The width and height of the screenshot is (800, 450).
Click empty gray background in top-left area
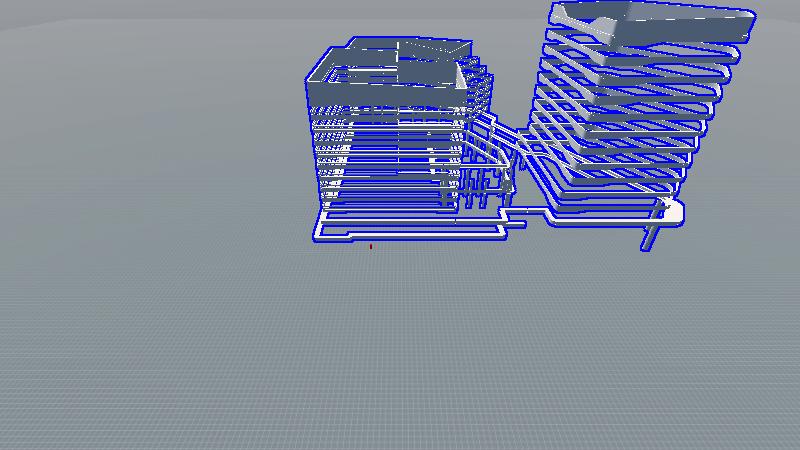[100, 60]
